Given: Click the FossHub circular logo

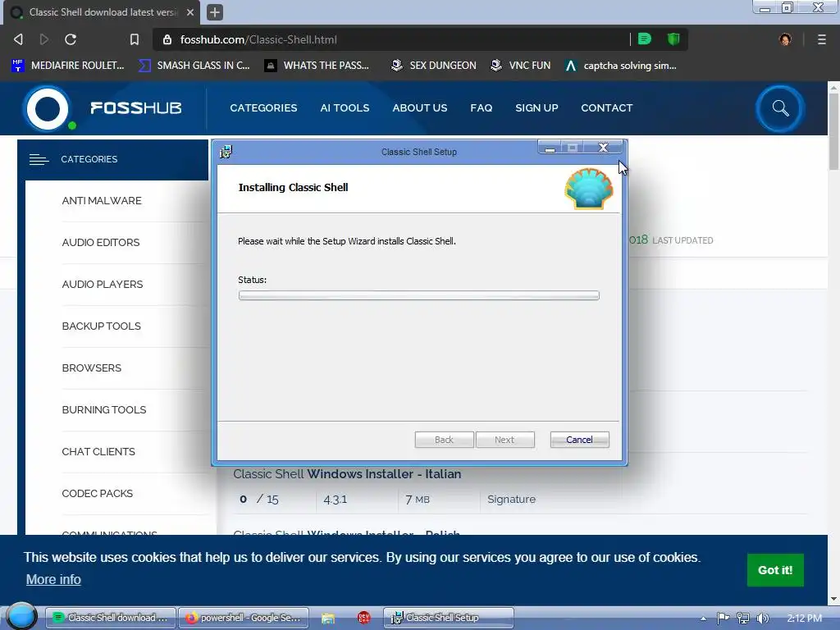Looking at the screenshot, I should 47,108.
